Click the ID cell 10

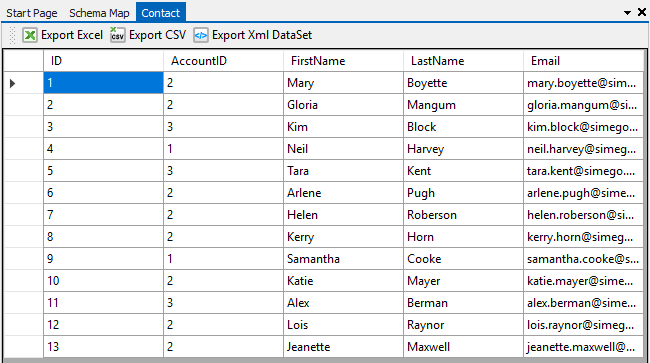coord(103,281)
